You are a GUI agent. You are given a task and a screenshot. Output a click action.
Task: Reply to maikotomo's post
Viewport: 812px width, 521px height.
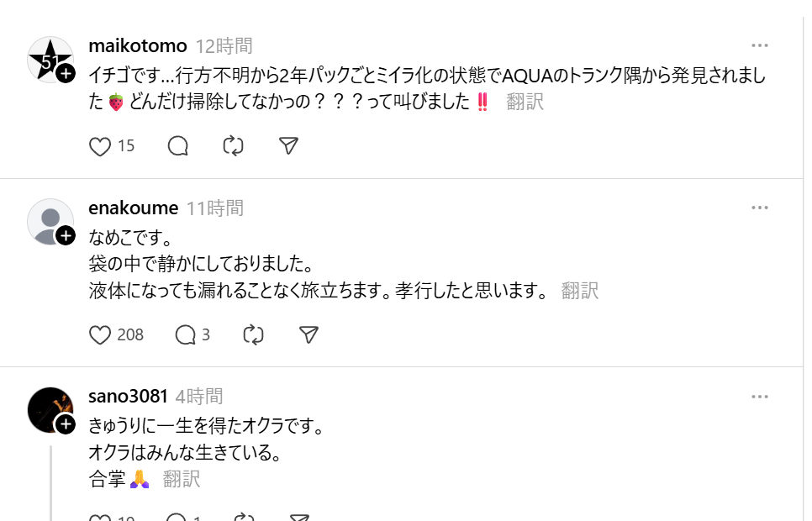point(177,146)
